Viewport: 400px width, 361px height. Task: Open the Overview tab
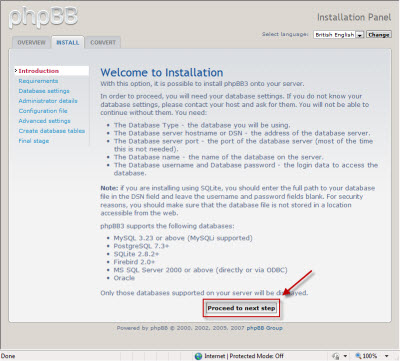tap(31, 43)
